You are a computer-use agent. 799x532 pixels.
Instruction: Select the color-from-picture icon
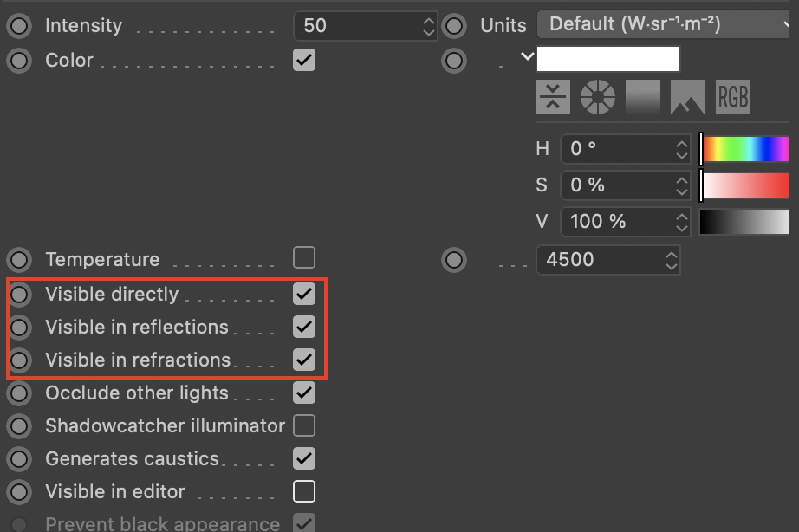click(687, 97)
